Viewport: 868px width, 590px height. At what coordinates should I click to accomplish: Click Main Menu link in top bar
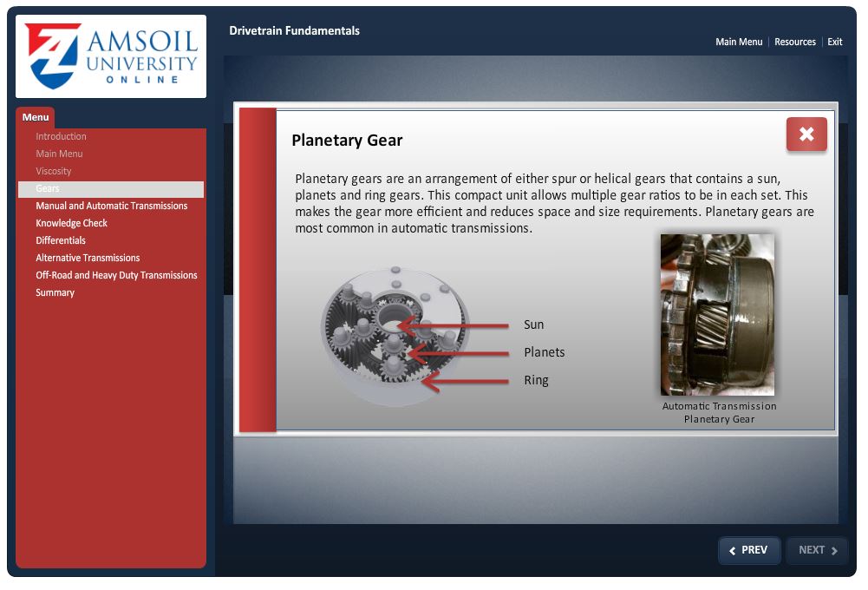pos(739,42)
